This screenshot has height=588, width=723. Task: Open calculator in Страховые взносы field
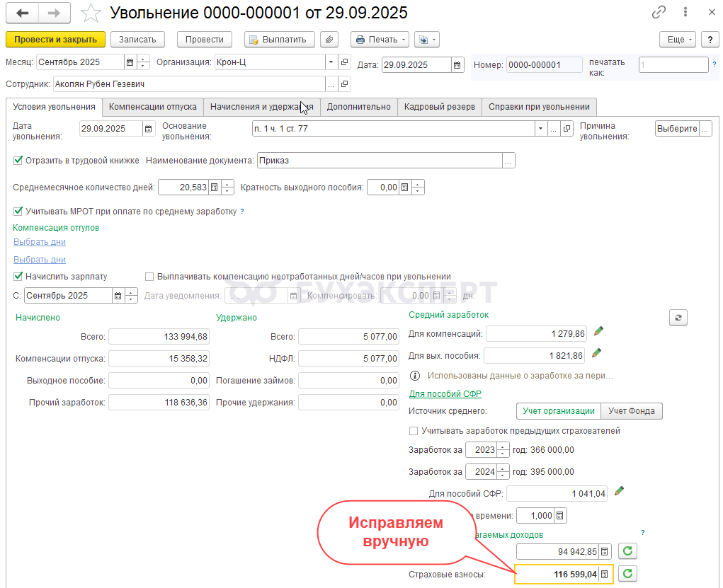coord(604,575)
